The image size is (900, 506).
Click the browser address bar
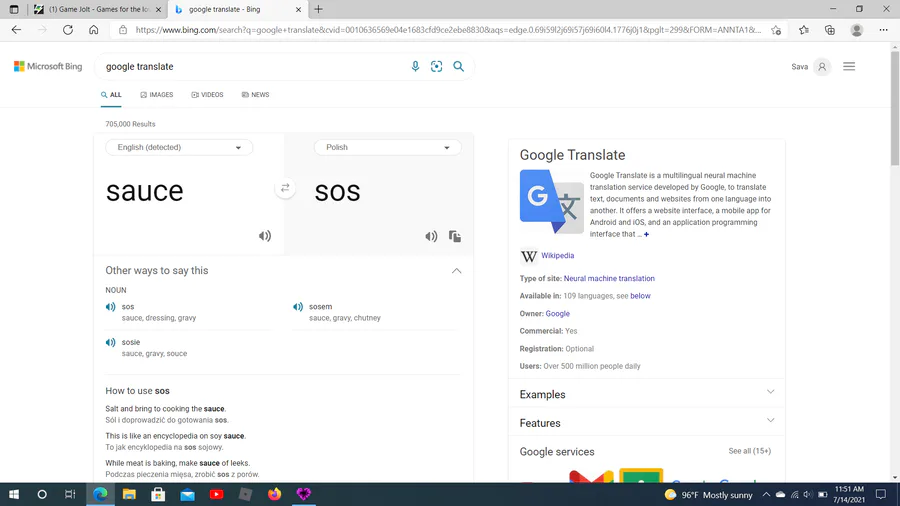point(448,30)
